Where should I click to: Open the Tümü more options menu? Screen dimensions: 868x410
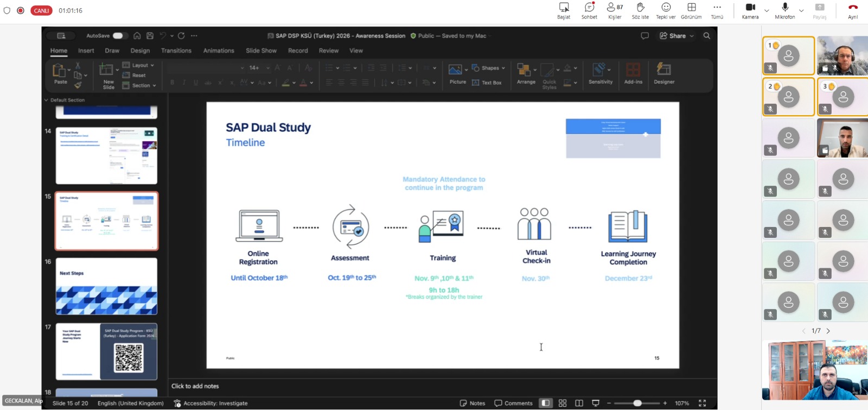pos(717,10)
